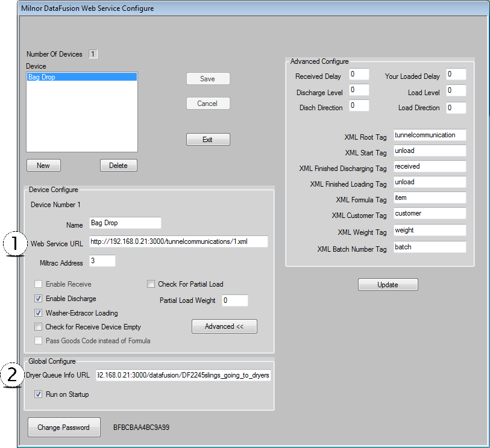The width and height of the screenshot is (490, 448).
Task: Select the XML Root Tag field
Action: pos(429,135)
